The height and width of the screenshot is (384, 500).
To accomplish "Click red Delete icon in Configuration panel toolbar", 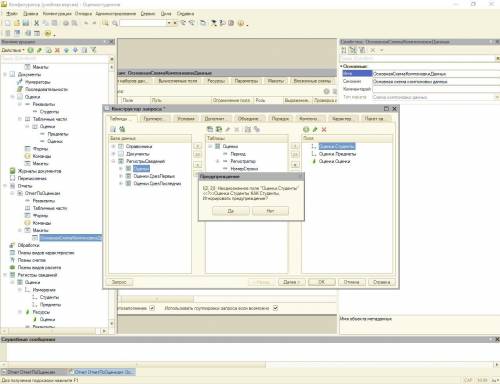I will click(57, 50).
